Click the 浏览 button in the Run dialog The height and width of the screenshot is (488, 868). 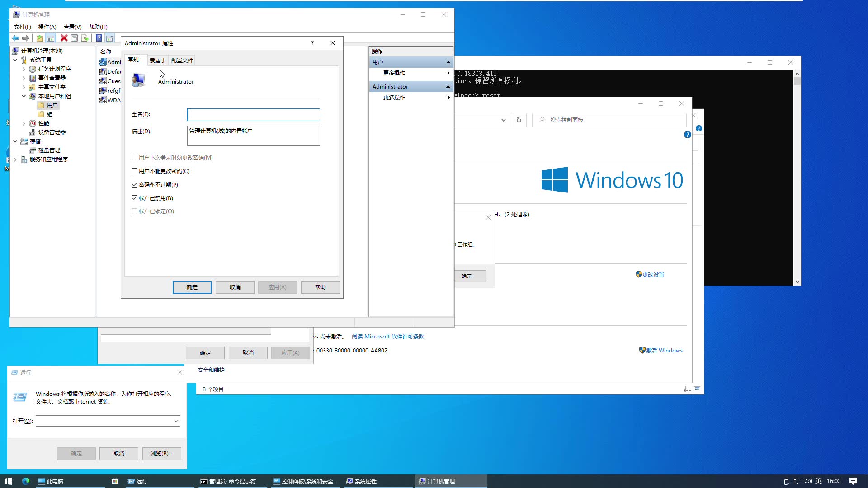click(161, 453)
